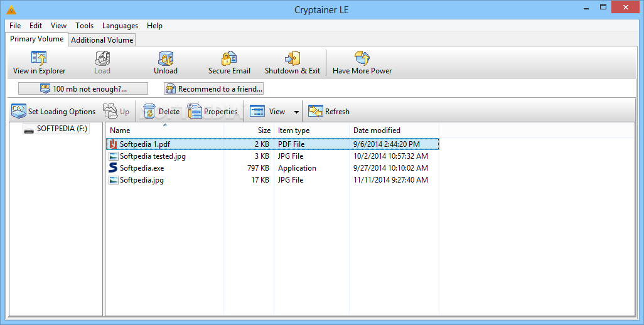The image size is (644, 325).
Task: Click the View in Explorer icon
Action: click(x=39, y=58)
